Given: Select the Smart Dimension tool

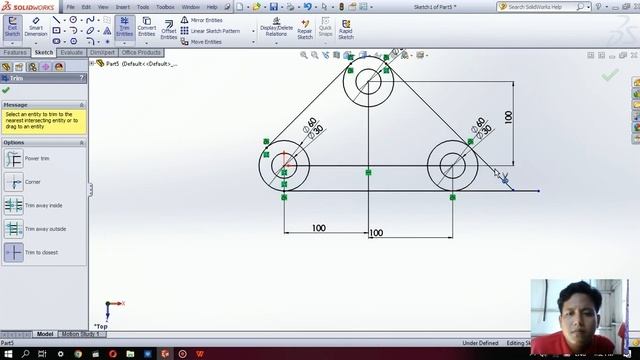Looking at the screenshot, I should (x=36, y=27).
